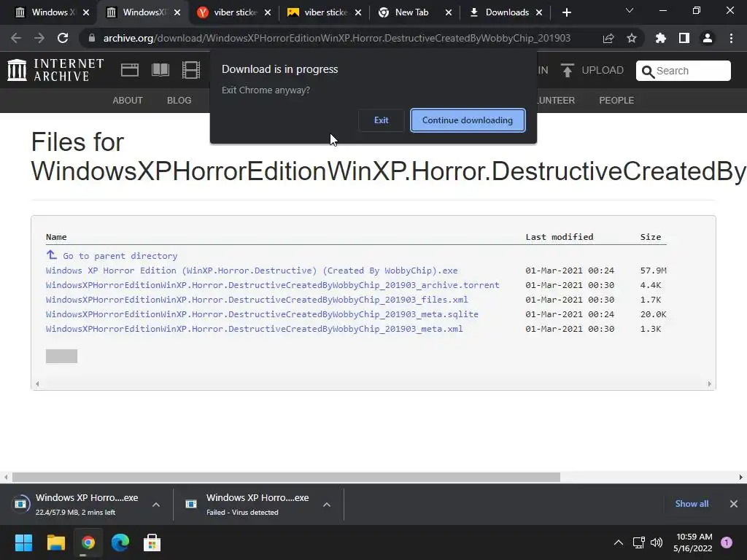Screen dimensions: 747x560
Task: Open the BLOG nav link
Action: pyautogui.click(x=179, y=101)
